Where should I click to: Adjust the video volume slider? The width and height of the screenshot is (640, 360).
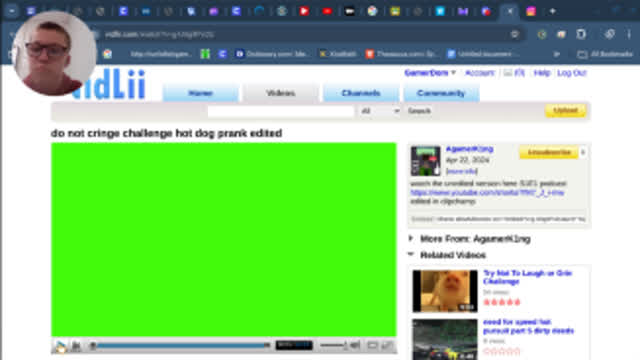(x=333, y=345)
